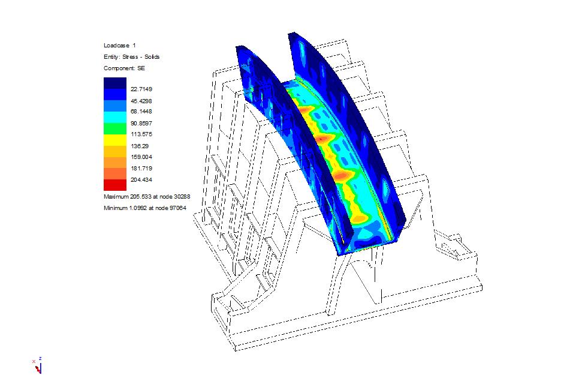The width and height of the screenshot is (588, 378).
Task: Select the Minimum 1.0992 at node text
Action: point(137,208)
